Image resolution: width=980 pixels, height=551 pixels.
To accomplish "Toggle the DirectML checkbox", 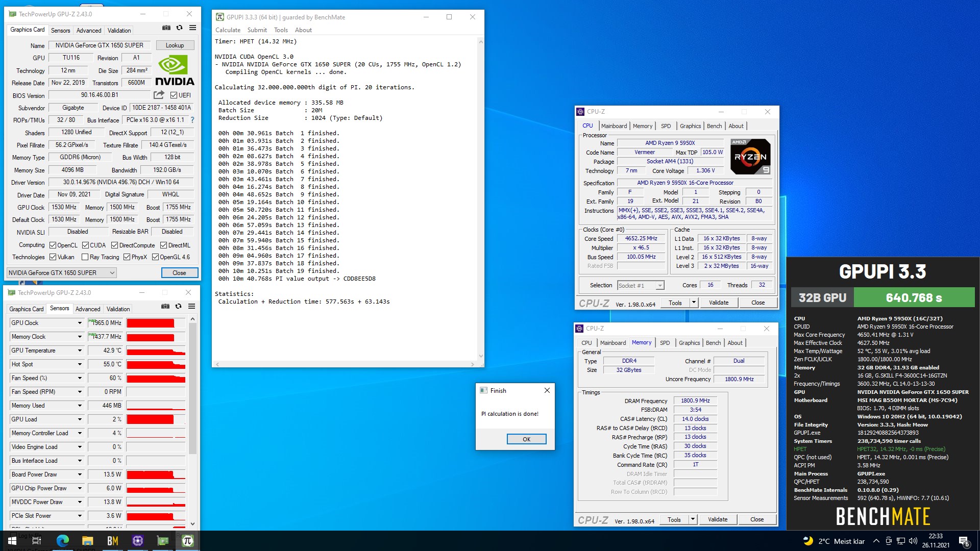I will tap(163, 245).
